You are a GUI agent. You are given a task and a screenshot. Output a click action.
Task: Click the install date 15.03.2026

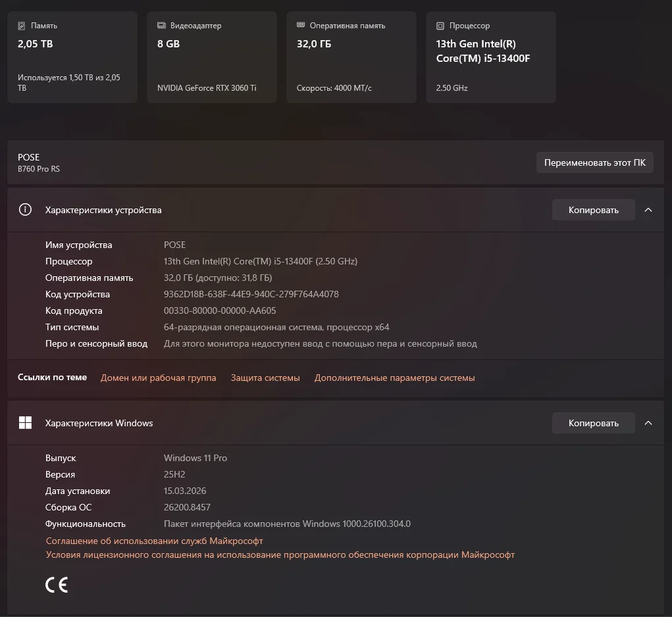(185, 491)
